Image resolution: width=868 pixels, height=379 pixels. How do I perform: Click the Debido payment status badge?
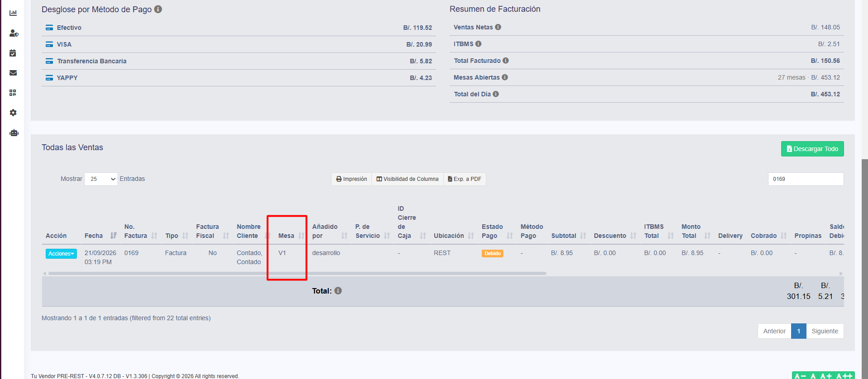[x=493, y=254]
